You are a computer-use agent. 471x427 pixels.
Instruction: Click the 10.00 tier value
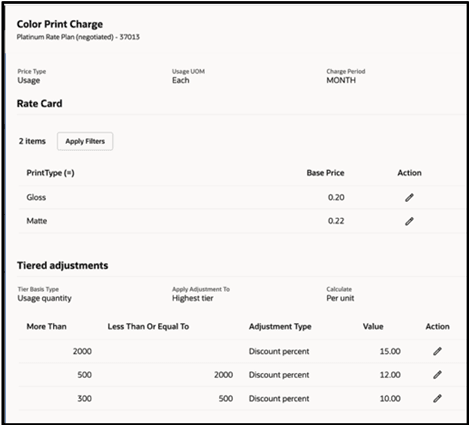coord(390,398)
